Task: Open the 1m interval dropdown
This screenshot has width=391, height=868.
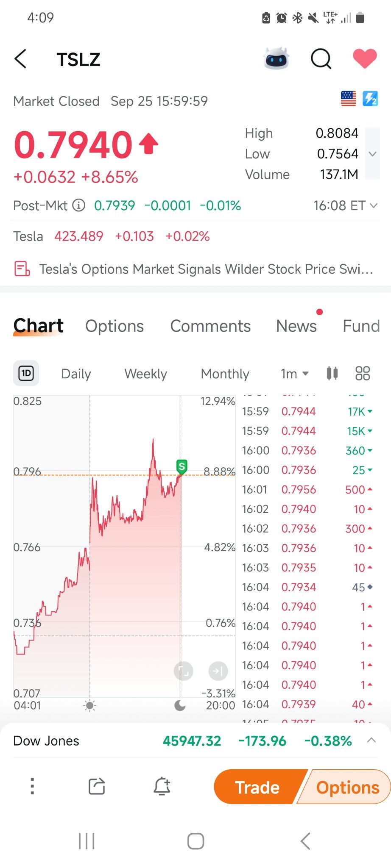Action: point(294,374)
